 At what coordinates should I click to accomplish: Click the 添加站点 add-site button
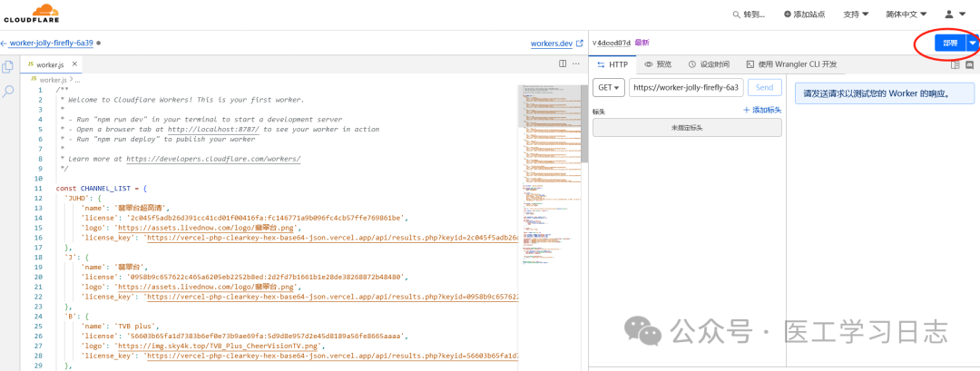804,15
